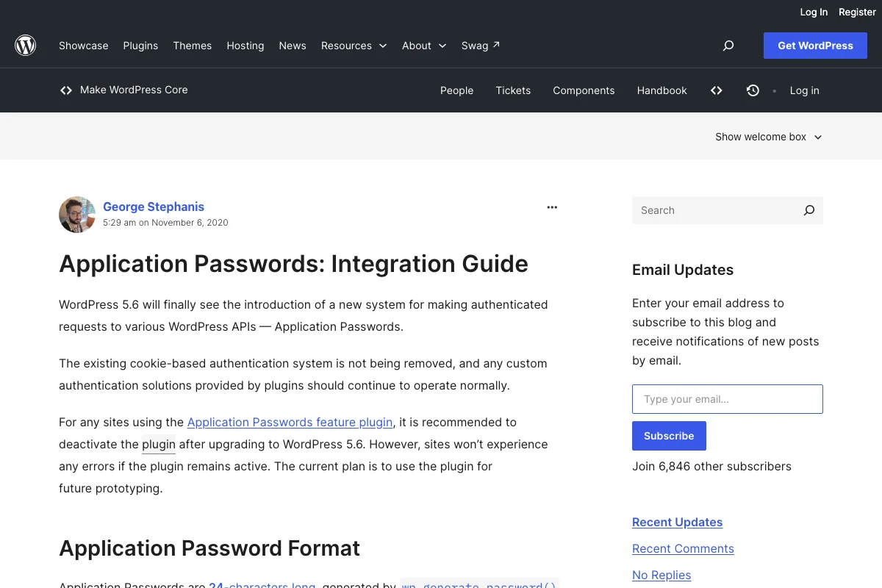This screenshot has height=588, width=882.
Task: Focus the Type your email field
Action: point(728,399)
